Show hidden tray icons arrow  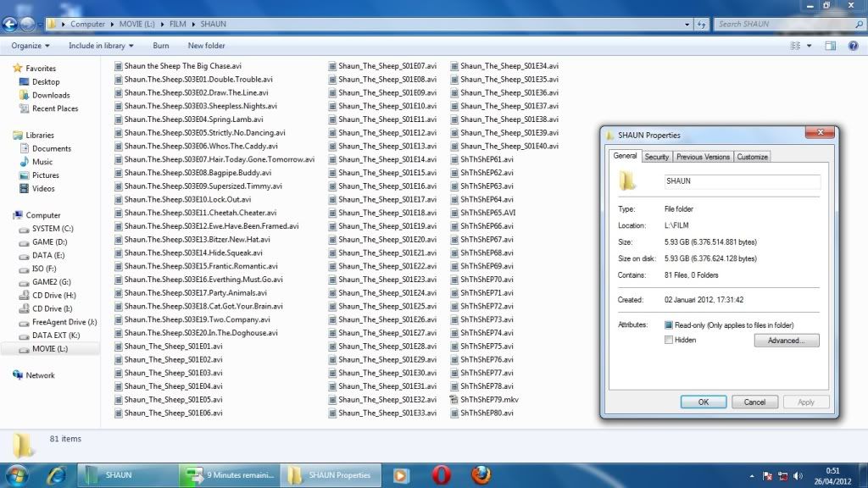click(x=751, y=476)
